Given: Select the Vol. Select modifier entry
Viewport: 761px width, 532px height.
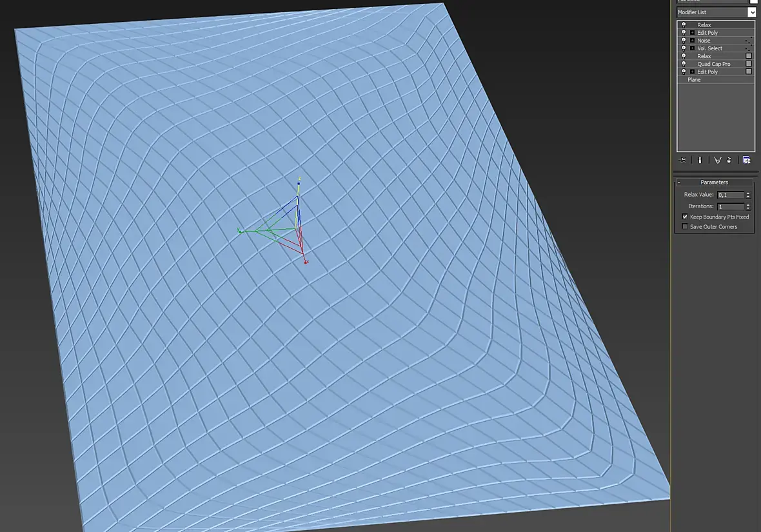Looking at the screenshot, I should coord(709,48).
